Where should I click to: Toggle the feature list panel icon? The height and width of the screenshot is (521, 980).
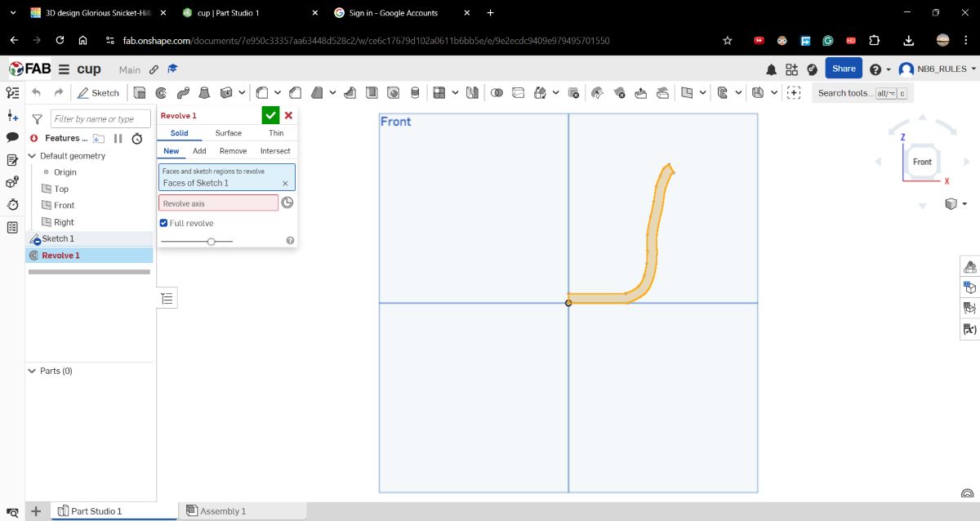coord(12,93)
